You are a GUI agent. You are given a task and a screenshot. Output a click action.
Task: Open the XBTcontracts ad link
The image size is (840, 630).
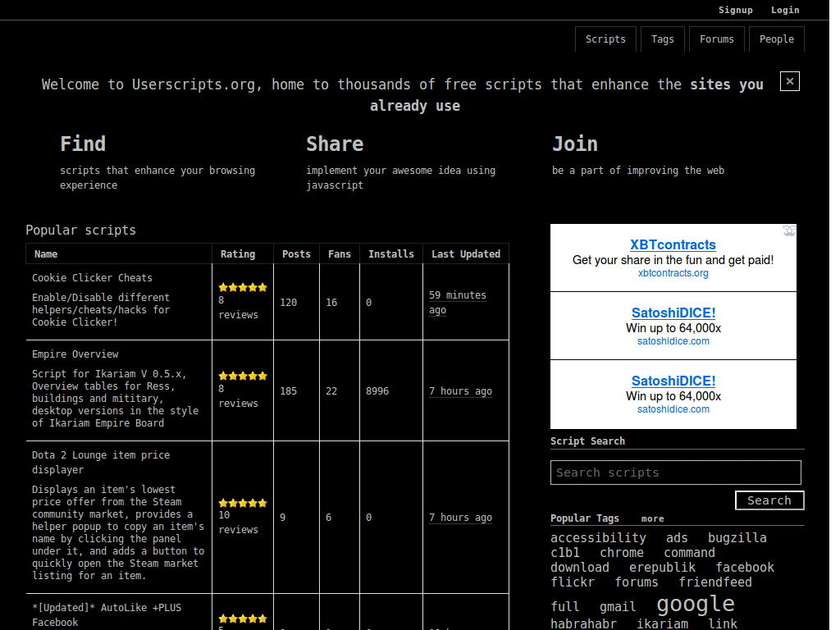pyautogui.click(x=673, y=244)
